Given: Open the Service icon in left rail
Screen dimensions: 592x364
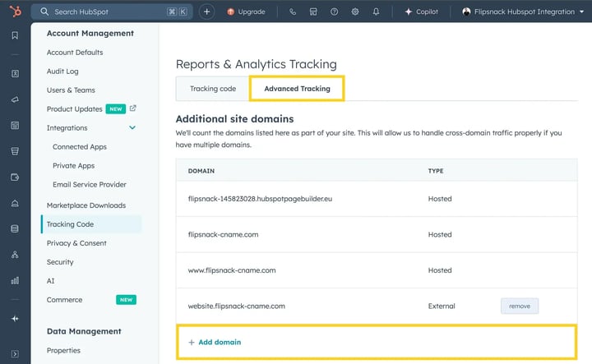Looking at the screenshot, I should [x=15, y=203].
